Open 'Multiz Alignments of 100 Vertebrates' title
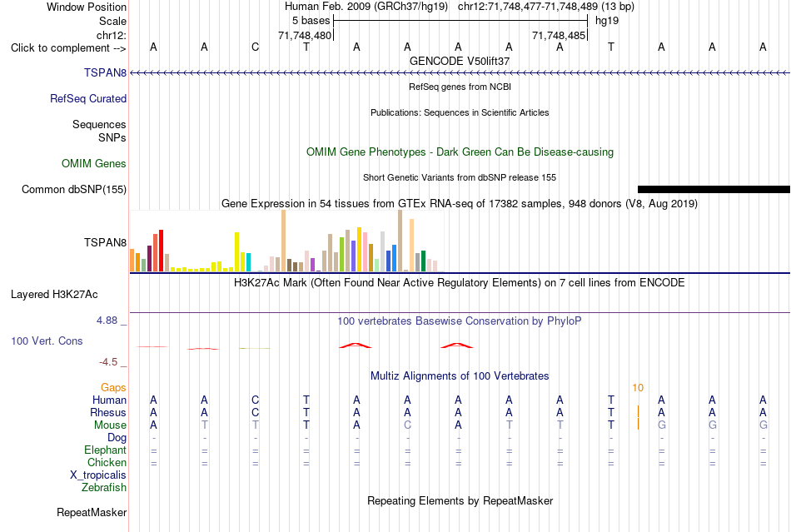The height and width of the screenshot is (532, 791). pos(460,375)
